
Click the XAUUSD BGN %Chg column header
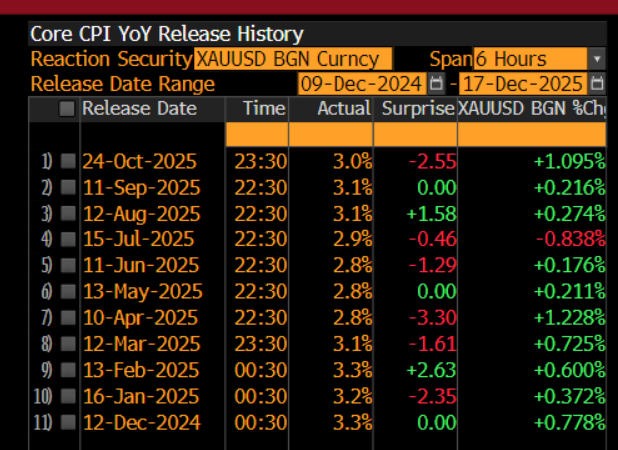tap(532, 109)
